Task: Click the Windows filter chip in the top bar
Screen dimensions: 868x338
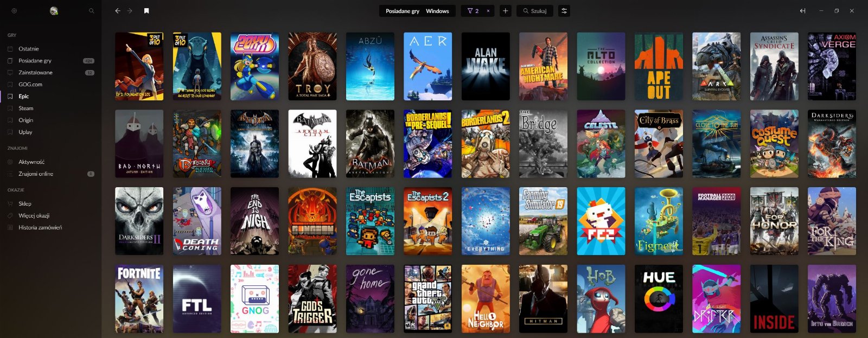Action: coord(437,11)
